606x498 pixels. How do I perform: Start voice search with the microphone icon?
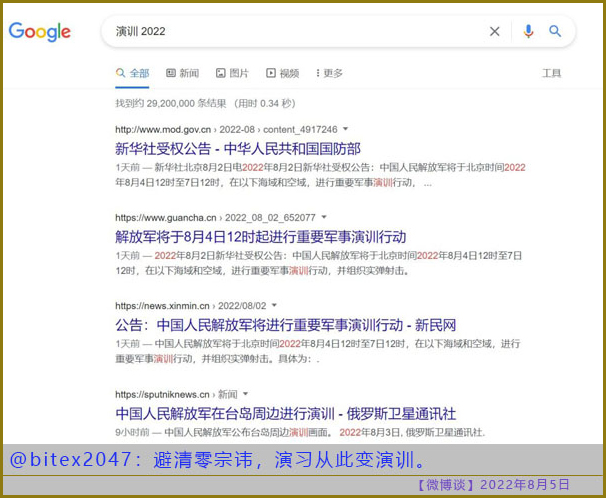point(528,31)
